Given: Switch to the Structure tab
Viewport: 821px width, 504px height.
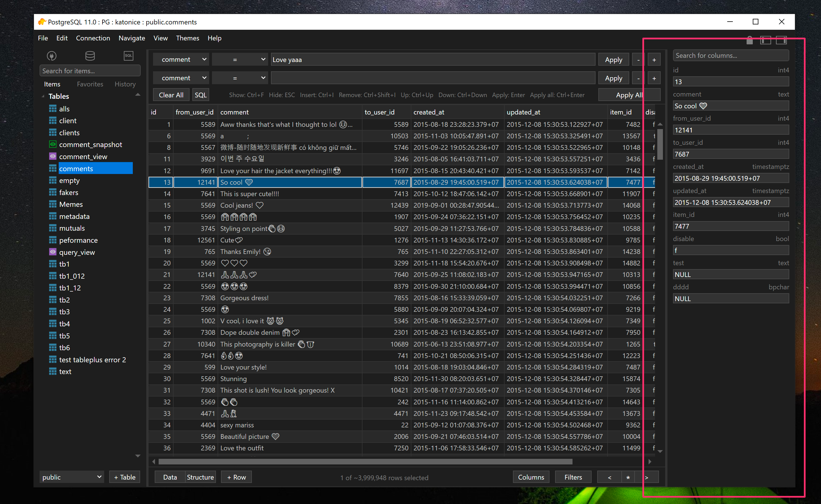Looking at the screenshot, I should (x=200, y=477).
